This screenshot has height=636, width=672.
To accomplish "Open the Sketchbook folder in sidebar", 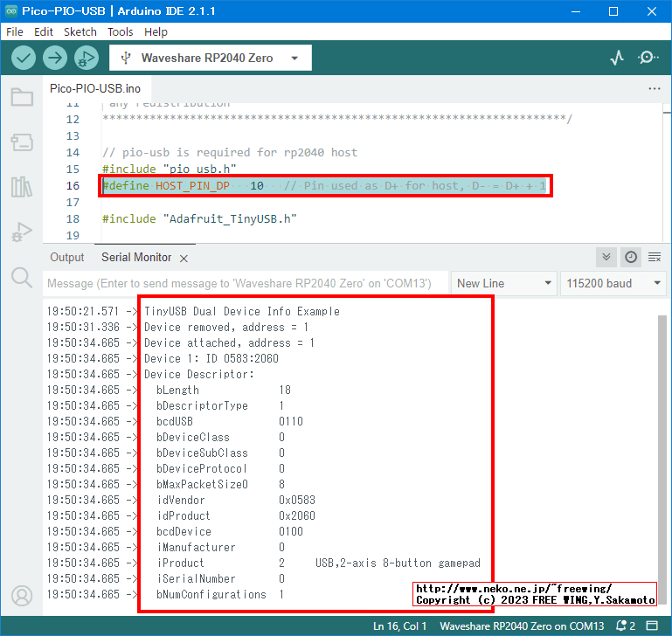I will coord(22,97).
